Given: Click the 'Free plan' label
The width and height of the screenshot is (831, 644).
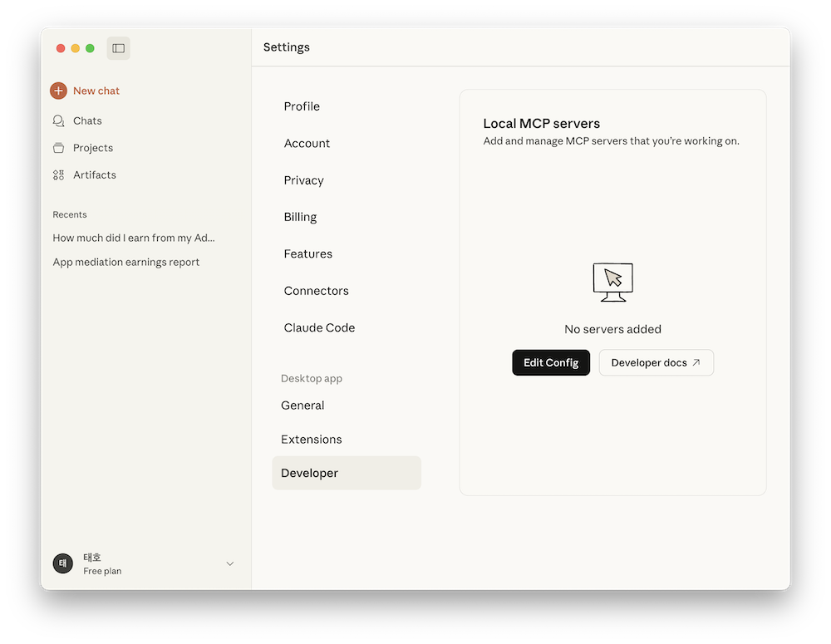Looking at the screenshot, I should tap(102, 571).
